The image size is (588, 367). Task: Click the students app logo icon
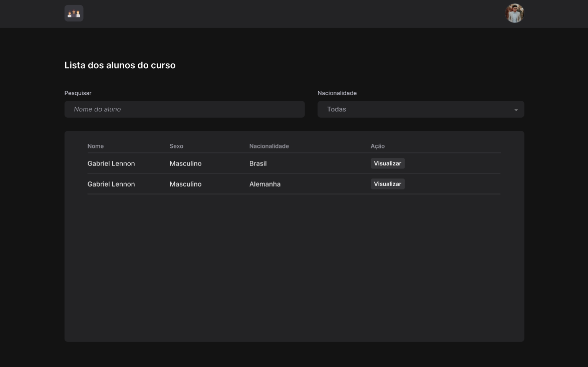74,13
